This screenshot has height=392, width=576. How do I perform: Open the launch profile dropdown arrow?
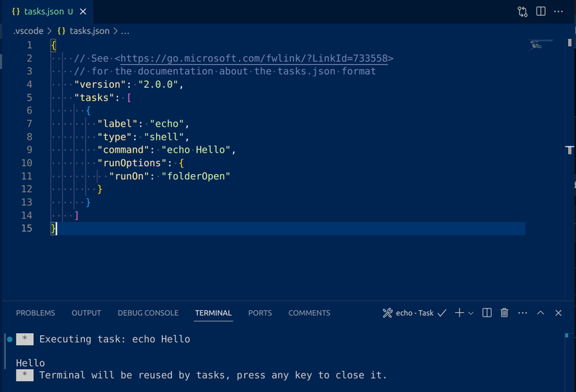471,314
